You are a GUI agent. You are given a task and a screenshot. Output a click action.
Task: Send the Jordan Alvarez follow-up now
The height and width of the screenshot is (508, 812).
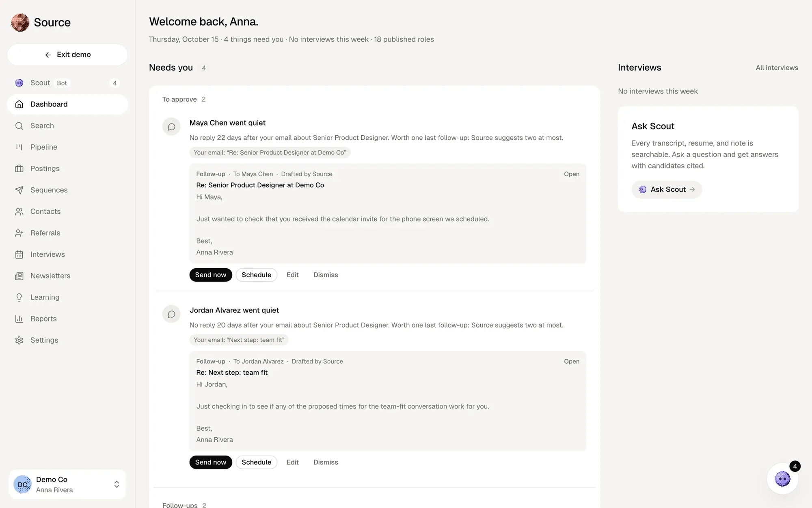click(x=211, y=462)
